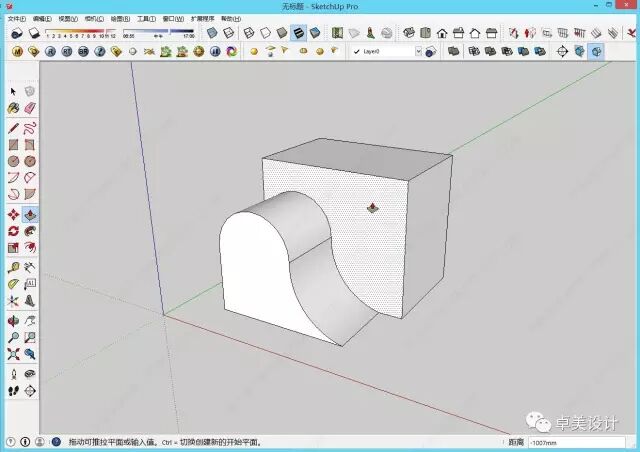Open the Layer Manager icon
Screen dimensions: 640x452
(430, 51)
